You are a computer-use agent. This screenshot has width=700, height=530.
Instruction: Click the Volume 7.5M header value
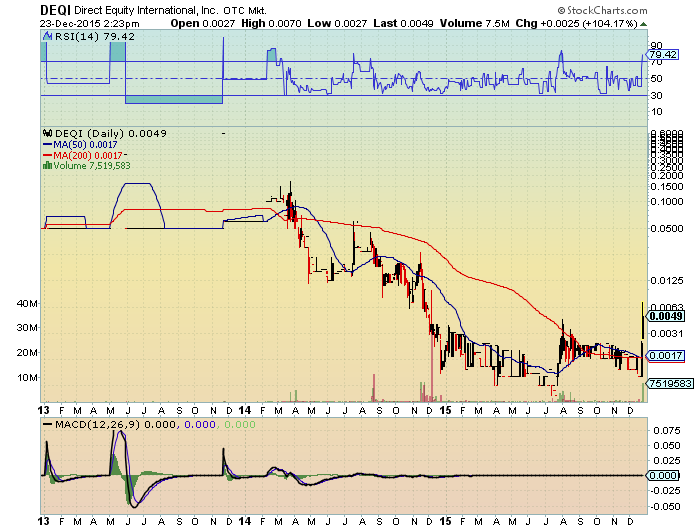[475, 23]
